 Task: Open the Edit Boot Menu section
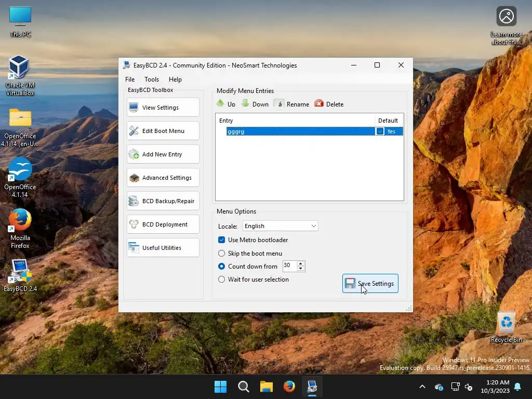pos(163,130)
